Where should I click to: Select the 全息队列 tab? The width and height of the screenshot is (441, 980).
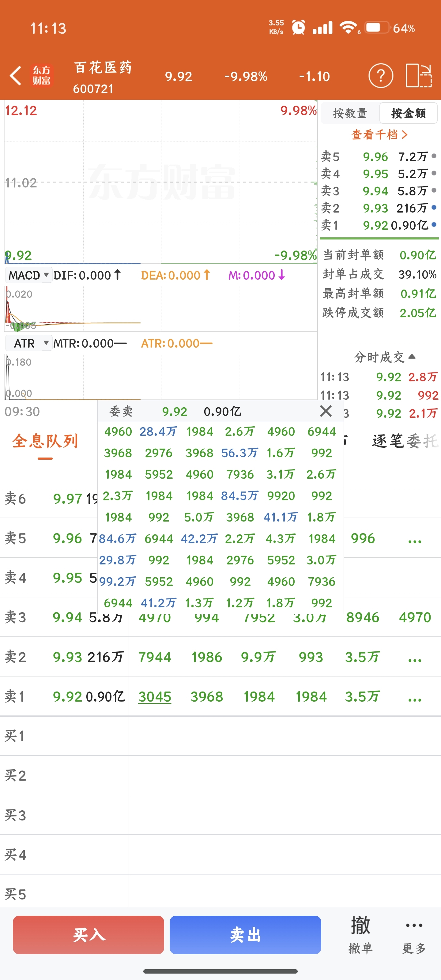point(45,441)
